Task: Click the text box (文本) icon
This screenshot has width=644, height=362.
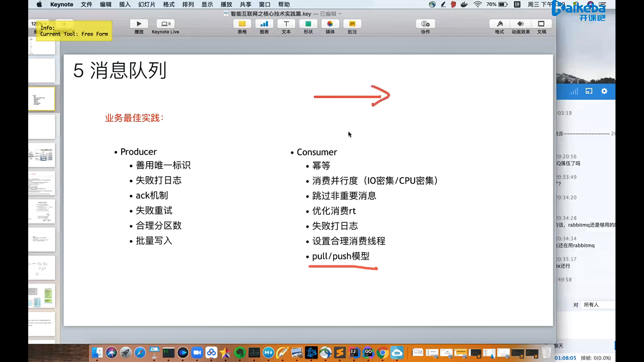Action: pyautogui.click(x=286, y=24)
